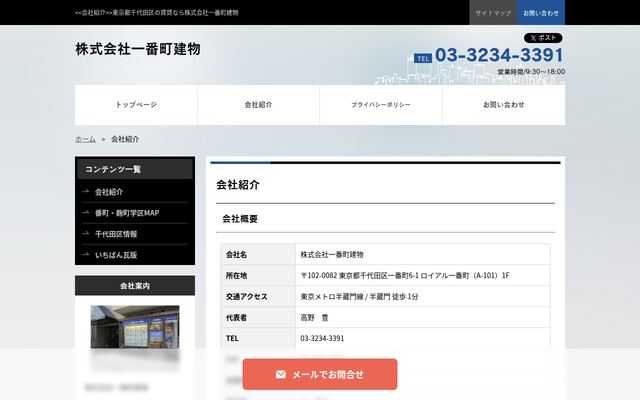Click the メールでお問合せ orange button
This screenshot has width=640, height=400.
(320, 374)
